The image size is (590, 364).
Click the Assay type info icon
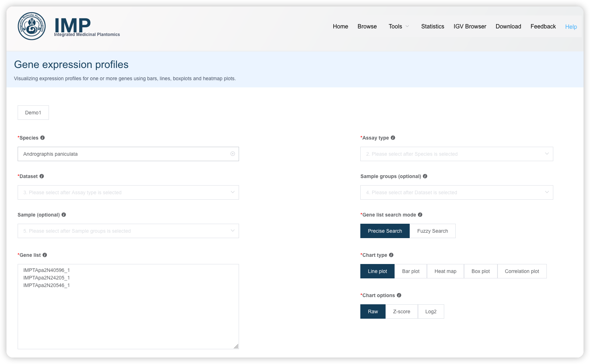(x=393, y=138)
